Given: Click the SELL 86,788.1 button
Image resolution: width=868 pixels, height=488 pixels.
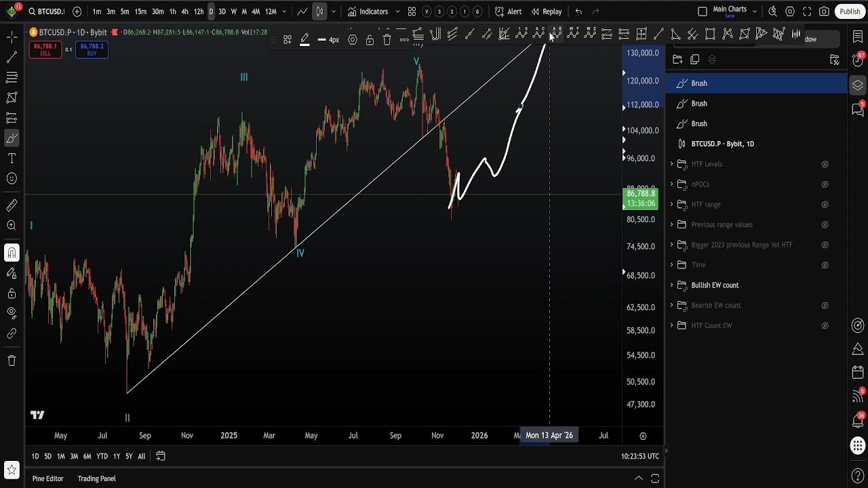Looking at the screenshot, I should 45,49.
